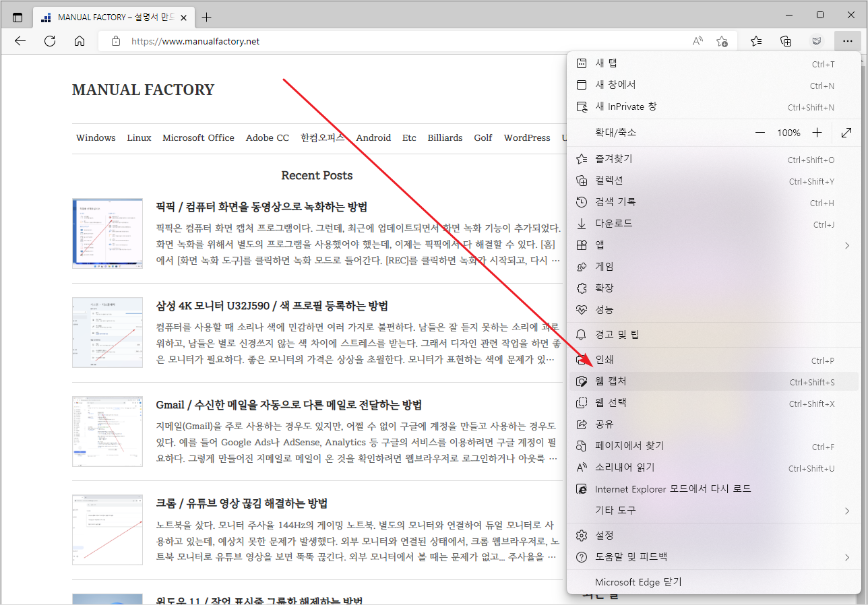Viewport: 868px width, 605px height.
Task: View site information lock icon
Action: pyautogui.click(x=116, y=41)
